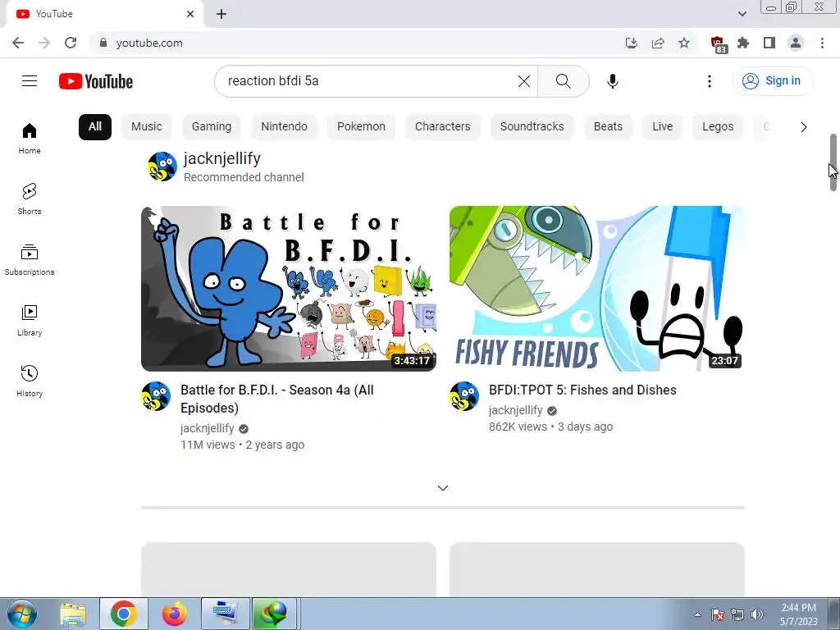The image size is (840, 630).
Task: Select the Gaming filter chip
Action: [x=212, y=127]
